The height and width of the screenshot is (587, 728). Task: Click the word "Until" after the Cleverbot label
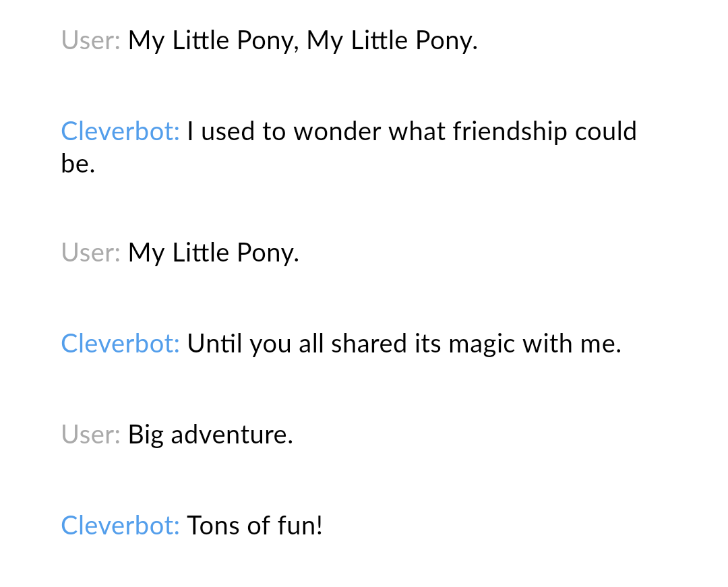pos(214,344)
